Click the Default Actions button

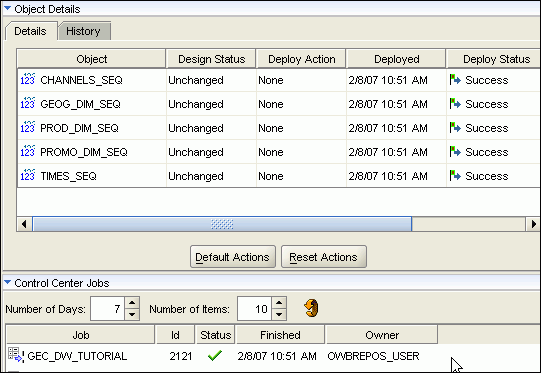coord(233,257)
